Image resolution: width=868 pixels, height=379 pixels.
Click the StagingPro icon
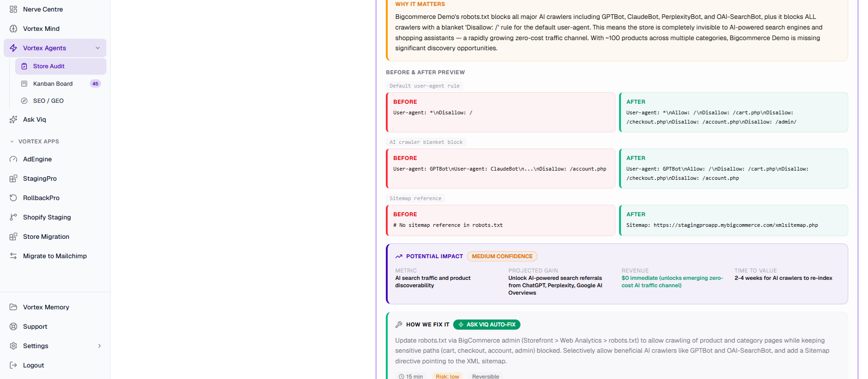click(x=13, y=178)
